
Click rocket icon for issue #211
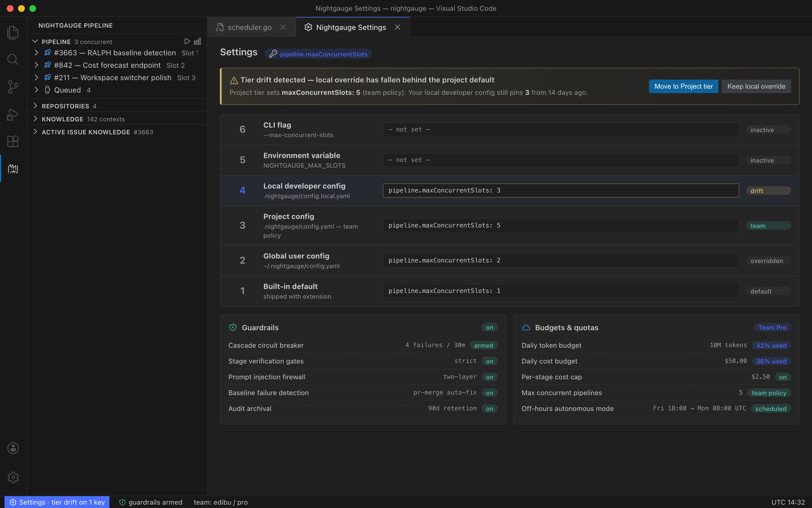(48, 77)
